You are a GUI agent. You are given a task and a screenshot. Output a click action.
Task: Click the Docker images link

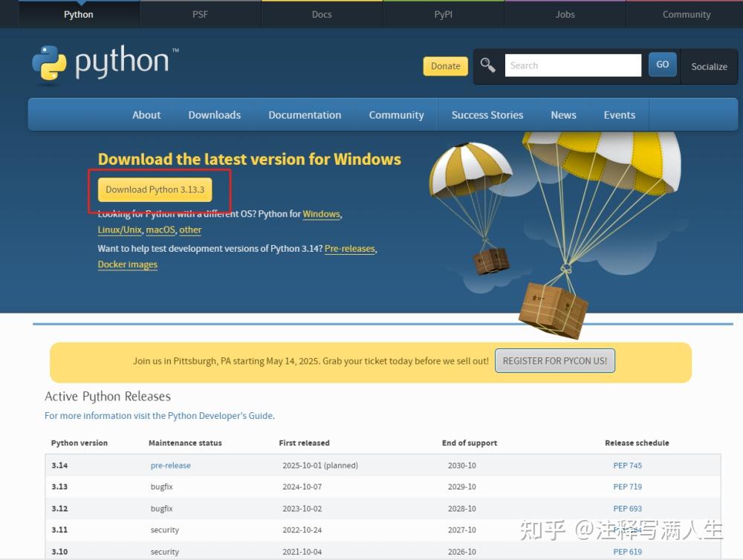click(x=127, y=264)
